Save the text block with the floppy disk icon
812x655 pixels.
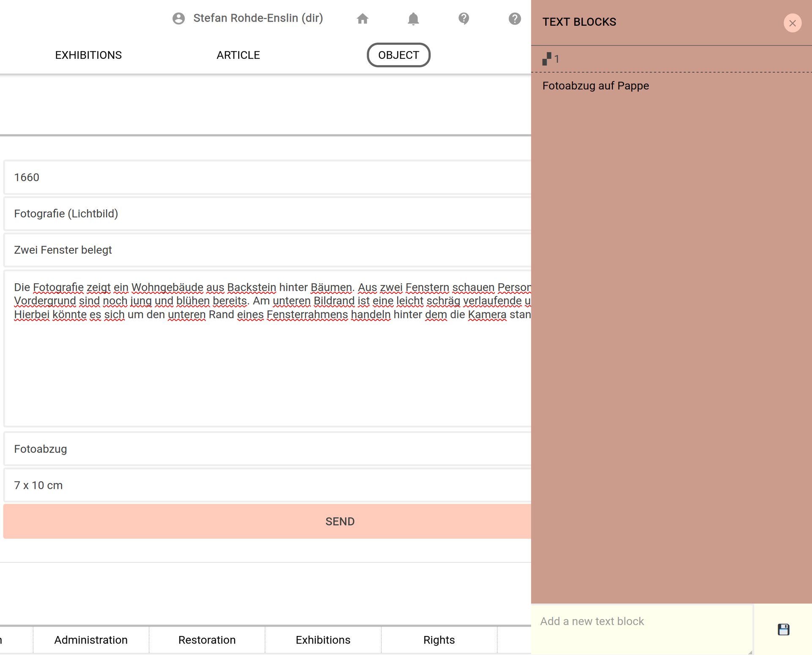784,630
